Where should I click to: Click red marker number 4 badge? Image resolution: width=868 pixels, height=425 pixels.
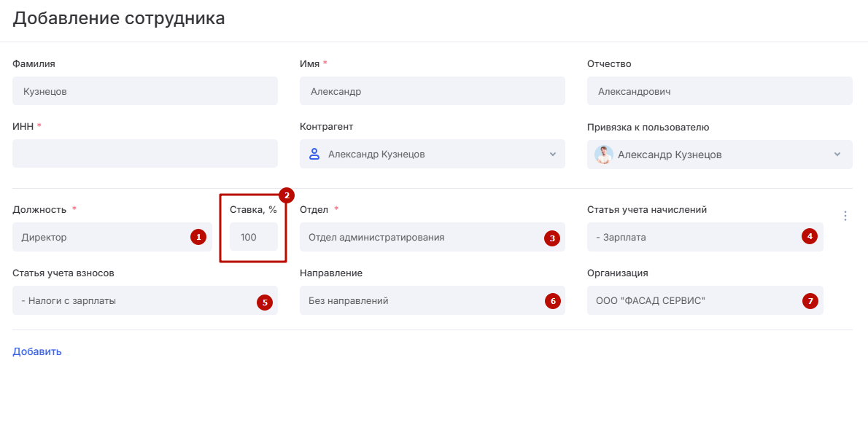tap(808, 236)
